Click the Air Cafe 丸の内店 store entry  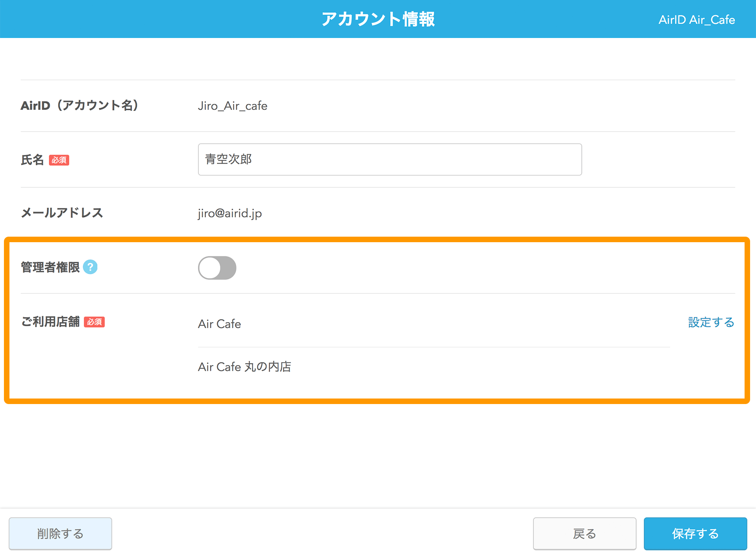coord(245,367)
